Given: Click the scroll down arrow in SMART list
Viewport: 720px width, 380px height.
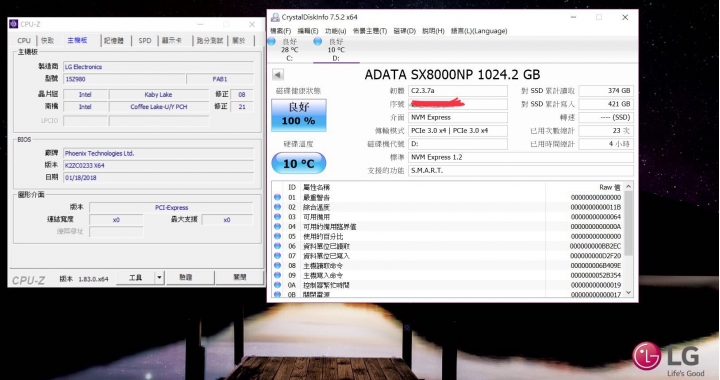Looking at the screenshot, I should (x=629, y=293).
